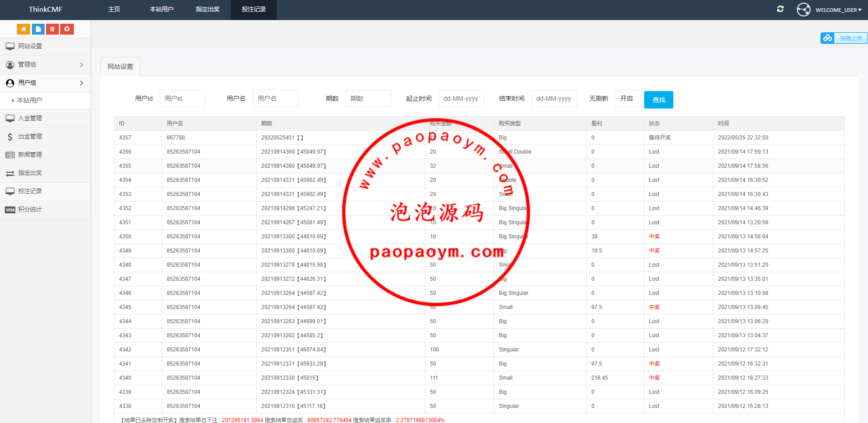868x423 pixels.
Task: Click the newspaper icon for 新闻管理
Action: (10, 155)
